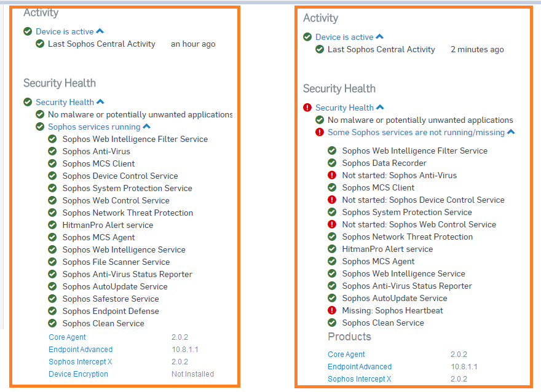Open Sophos Intercept X link, left panel
This screenshot has height=392, width=541.
click(x=81, y=362)
